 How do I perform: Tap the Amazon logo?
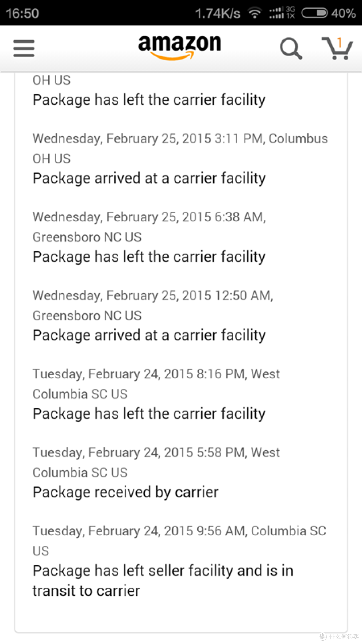click(x=180, y=48)
